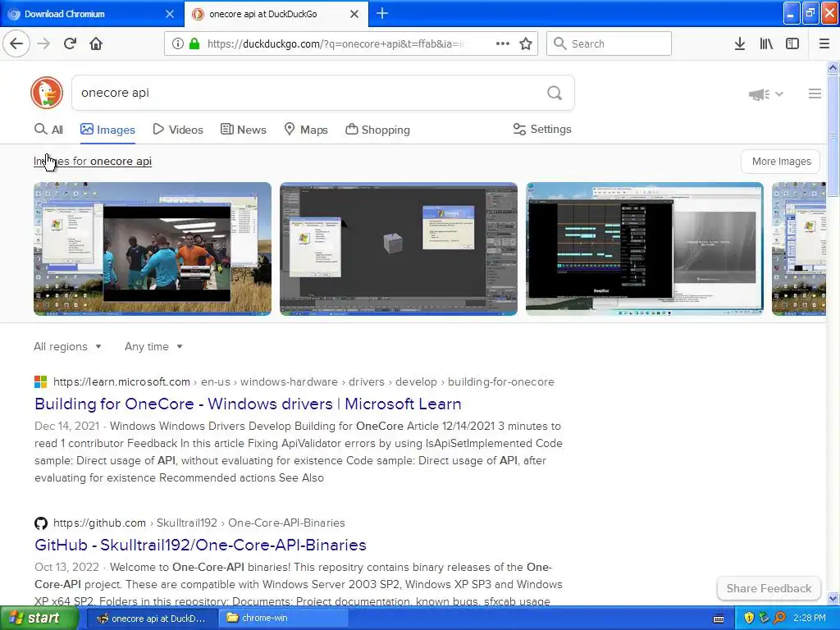Image resolution: width=840 pixels, height=630 pixels.
Task: Open a new browser tab
Action: pos(382,13)
